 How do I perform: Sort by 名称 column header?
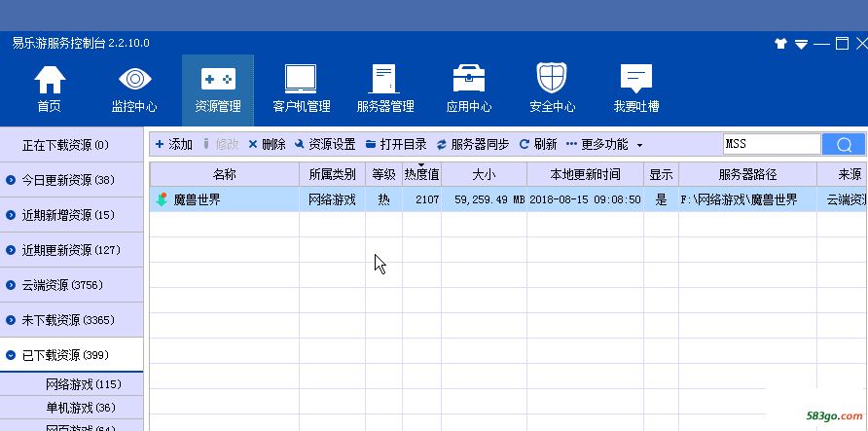[x=225, y=175]
